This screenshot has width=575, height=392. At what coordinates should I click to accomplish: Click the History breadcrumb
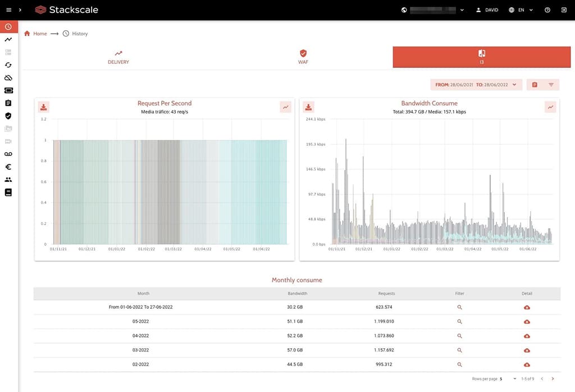75,33
